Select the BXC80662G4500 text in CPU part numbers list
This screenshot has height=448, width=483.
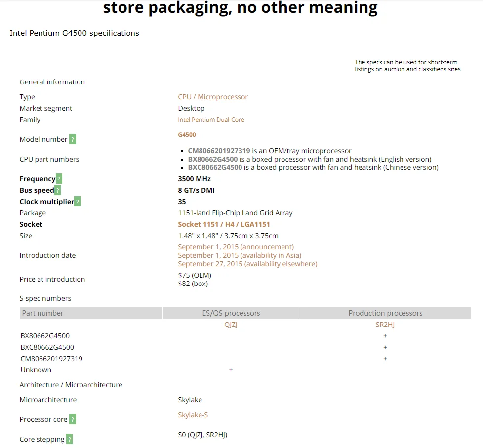tap(215, 167)
